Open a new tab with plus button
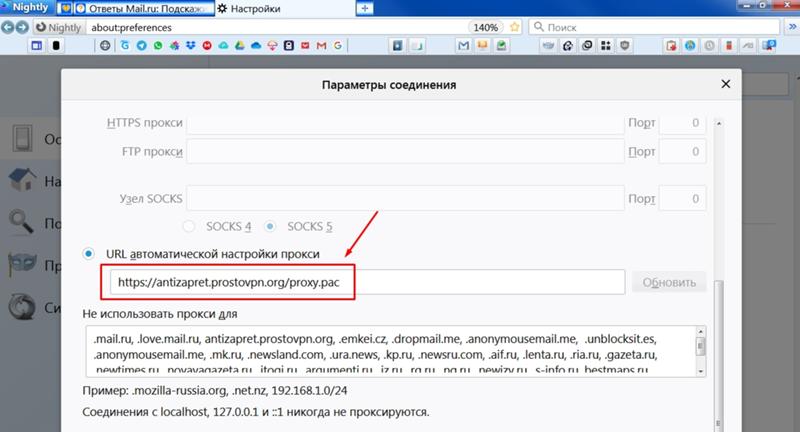The image size is (800, 432). (x=364, y=8)
